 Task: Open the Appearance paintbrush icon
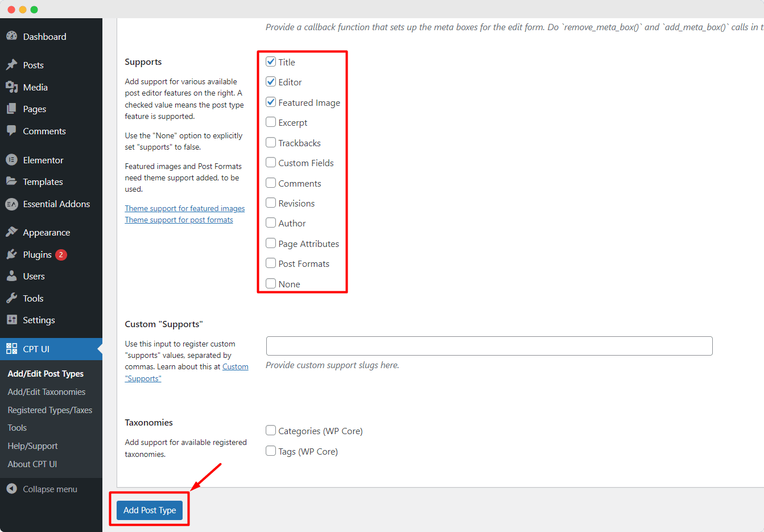click(x=13, y=232)
